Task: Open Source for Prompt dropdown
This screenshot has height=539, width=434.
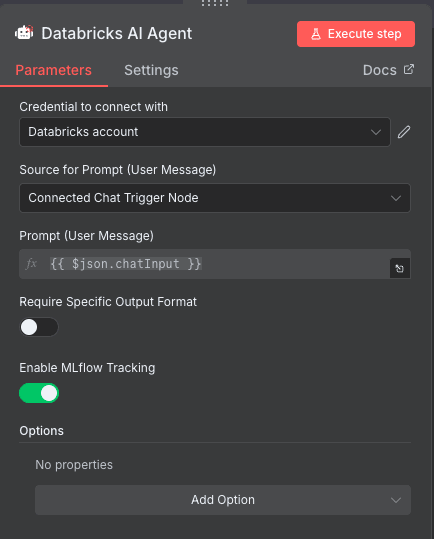Action: (215, 198)
